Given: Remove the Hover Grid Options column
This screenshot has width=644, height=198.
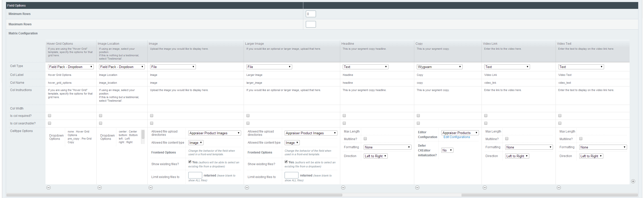Looking at the screenshot, I should pos(49,188).
